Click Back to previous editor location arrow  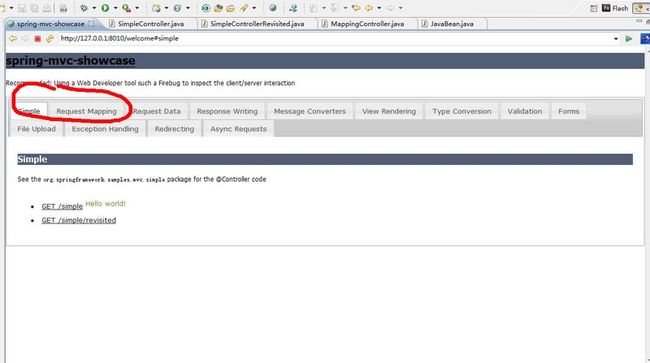tap(369, 8)
